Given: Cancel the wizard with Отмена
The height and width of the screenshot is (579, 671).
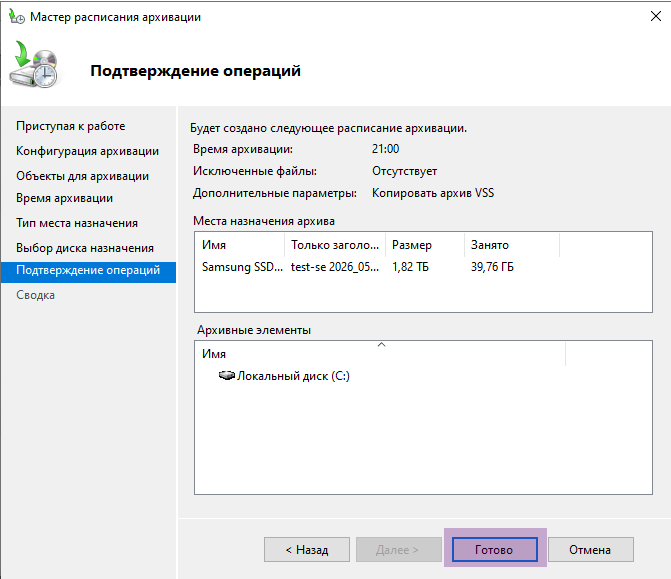Looking at the screenshot, I should [591, 549].
